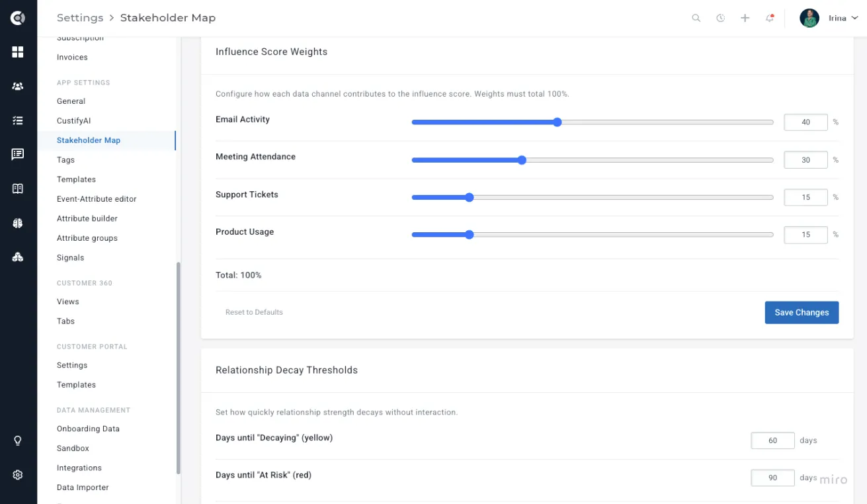
Task: Click the Days until "Decaying" input field
Action: 772,441
